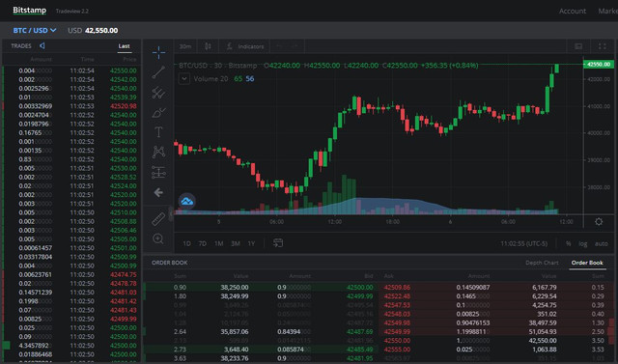Toggle log scale on chart
Viewport: 618px width, 364px height.
pyautogui.click(x=583, y=244)
